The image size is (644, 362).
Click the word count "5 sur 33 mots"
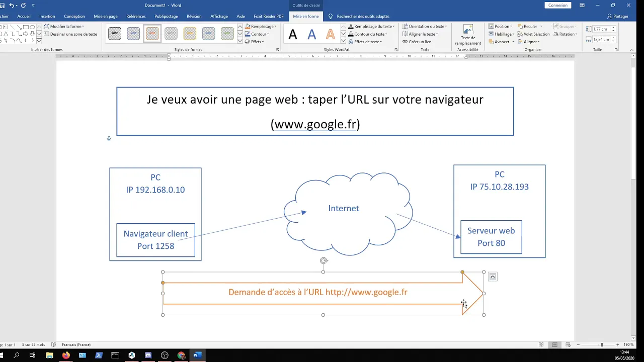(33, 345)
